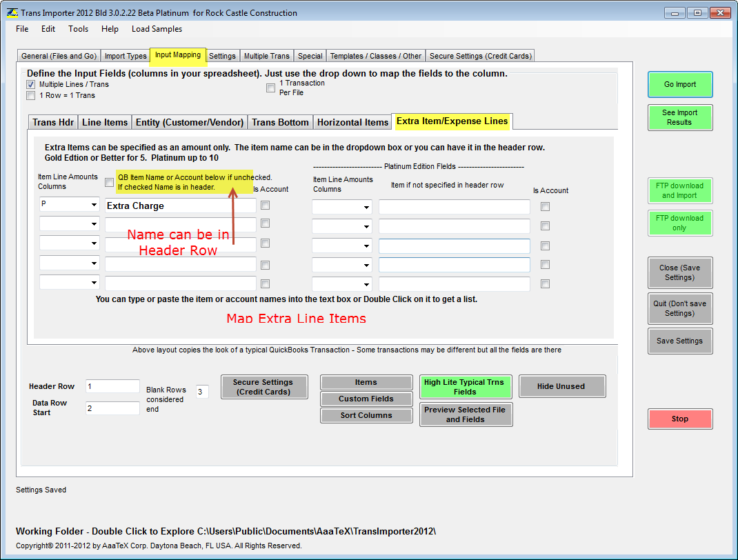Image resolution: width=738 pixels, height=560 pixels.
Task: Select Entity (Customer/Vendor) sub-tab
Action: pos(190,122)
